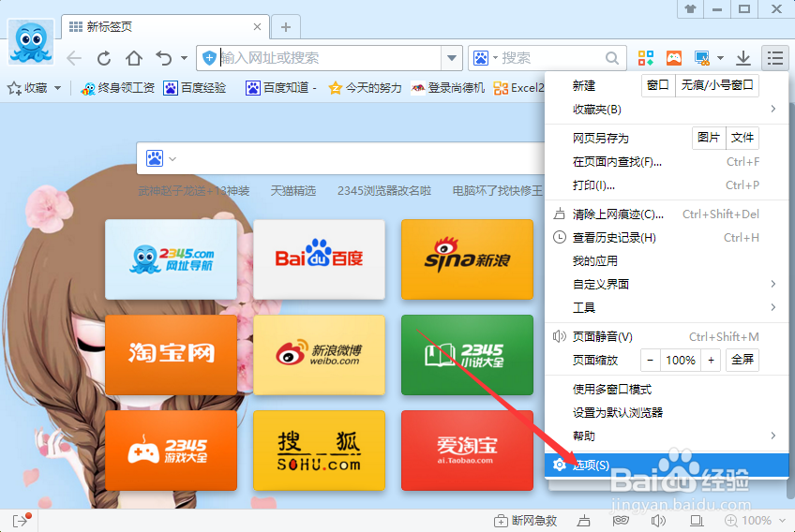Toggle 使用多窗口模式 menu item
The width and height of the screenshot is (795, 532).
coord(667,390)
